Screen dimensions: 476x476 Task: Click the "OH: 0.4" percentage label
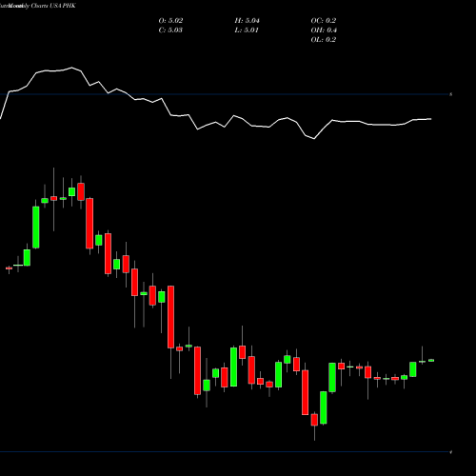click(324, 30)
